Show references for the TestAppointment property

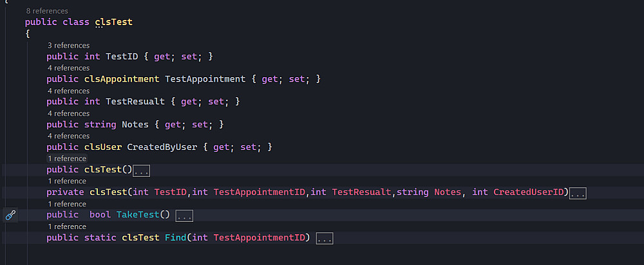[68, 68]
